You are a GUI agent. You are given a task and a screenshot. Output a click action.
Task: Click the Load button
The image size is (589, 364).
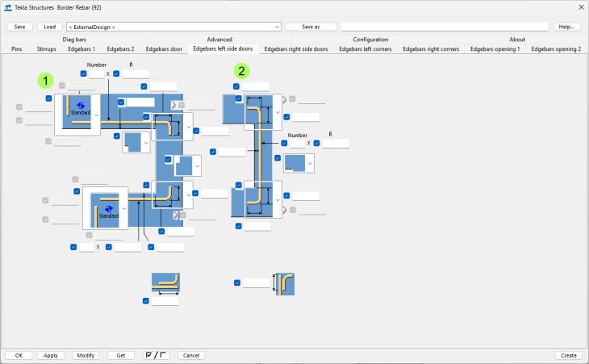point(49,27)
